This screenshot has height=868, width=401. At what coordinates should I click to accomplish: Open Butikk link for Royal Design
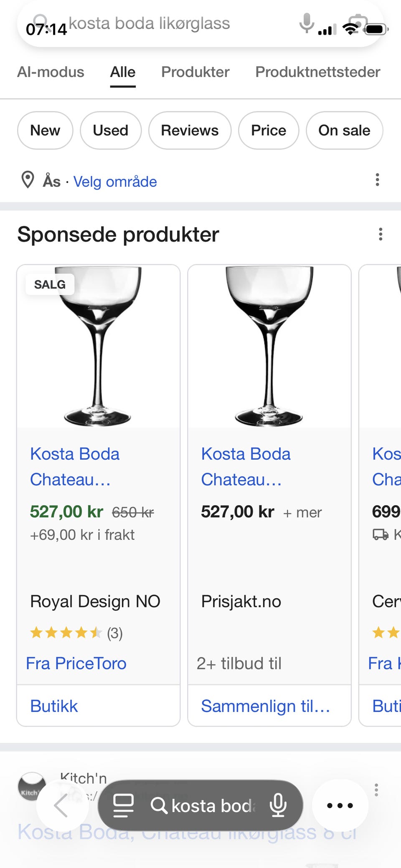coord(54,706)
